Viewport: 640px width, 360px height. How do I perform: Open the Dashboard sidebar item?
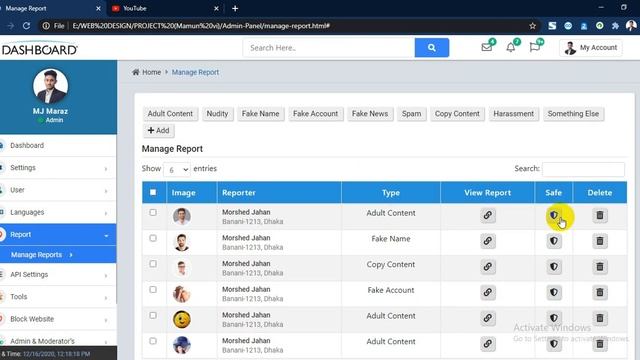(58, 146)
